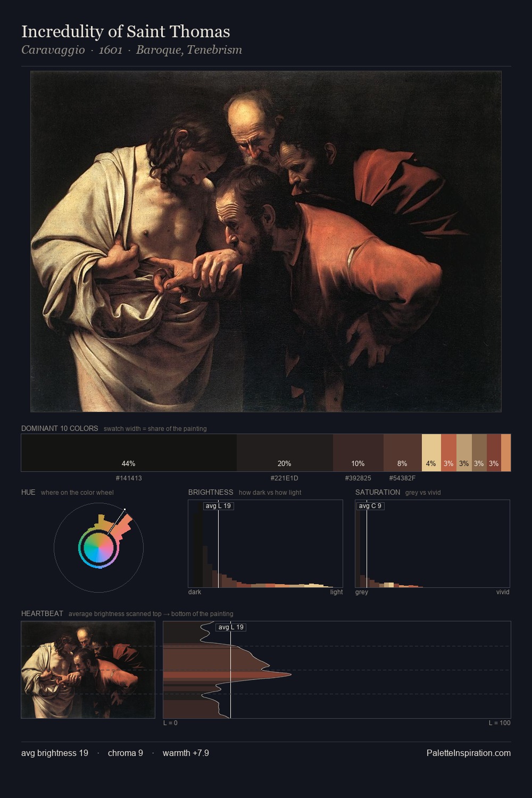The image size is (532, 798).
Task: Click the HUE section heading
Action: 28,492
